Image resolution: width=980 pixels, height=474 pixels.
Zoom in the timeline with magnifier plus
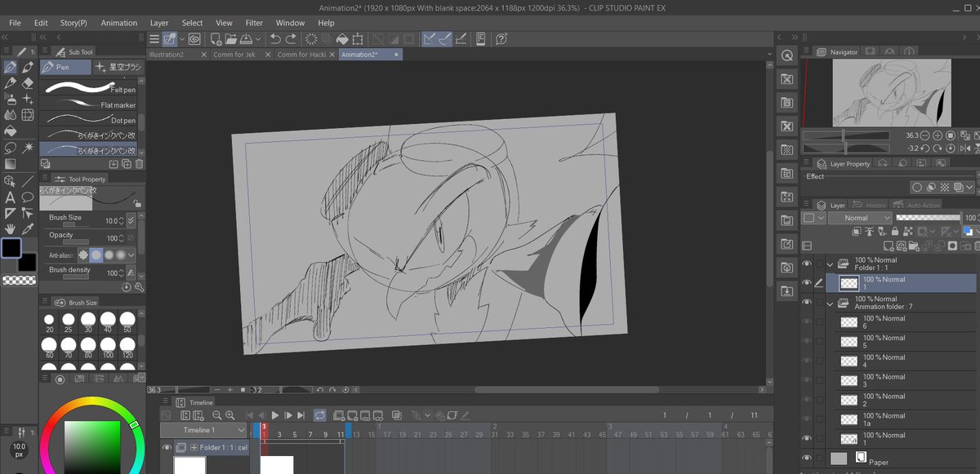point(229,415)
